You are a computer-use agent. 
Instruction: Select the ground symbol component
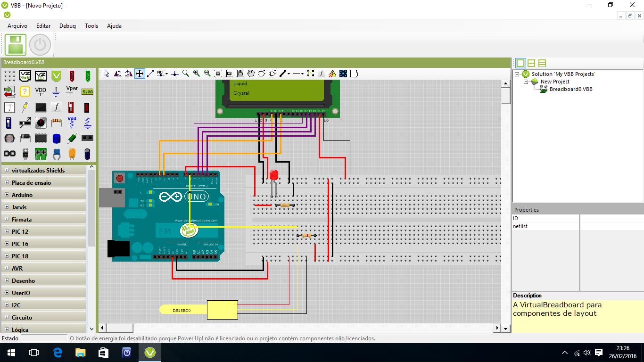click(56, 91)
